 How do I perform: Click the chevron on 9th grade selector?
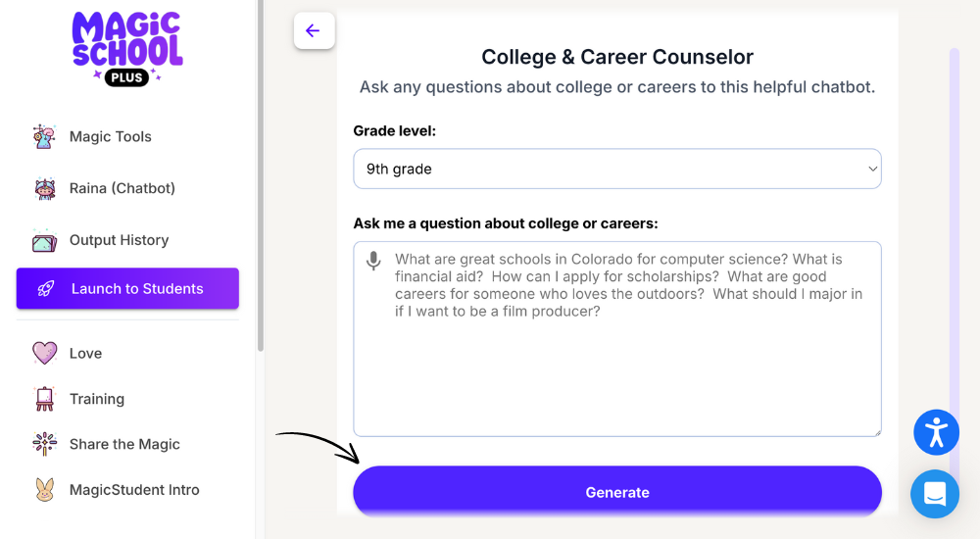(872, 169)
